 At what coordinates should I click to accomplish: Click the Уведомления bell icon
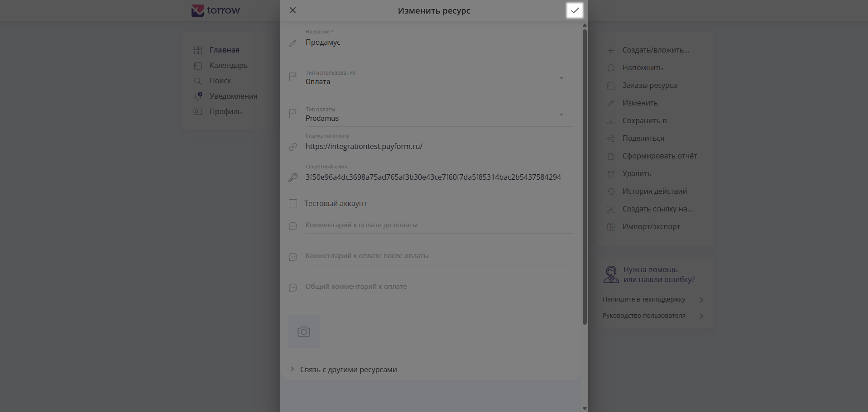click(198, 96)
